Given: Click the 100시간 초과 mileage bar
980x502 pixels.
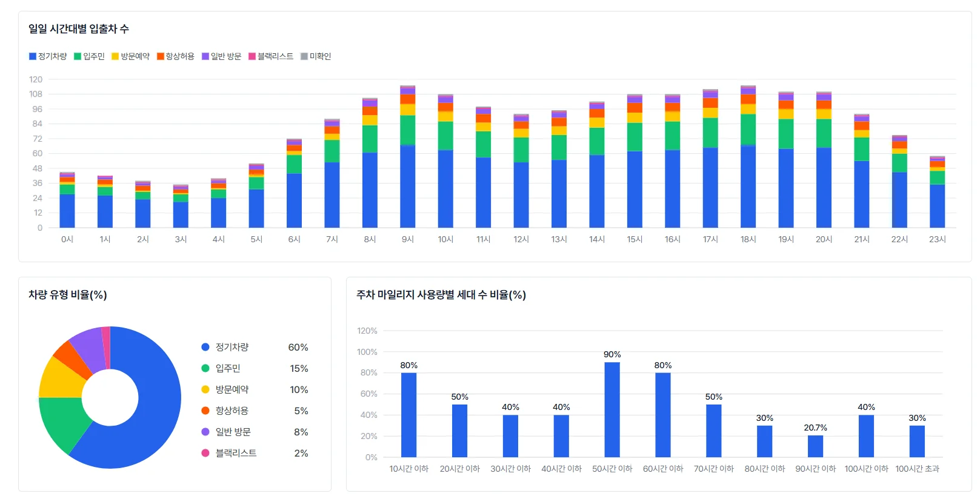Looking at the screenshot, I should 917,441.
